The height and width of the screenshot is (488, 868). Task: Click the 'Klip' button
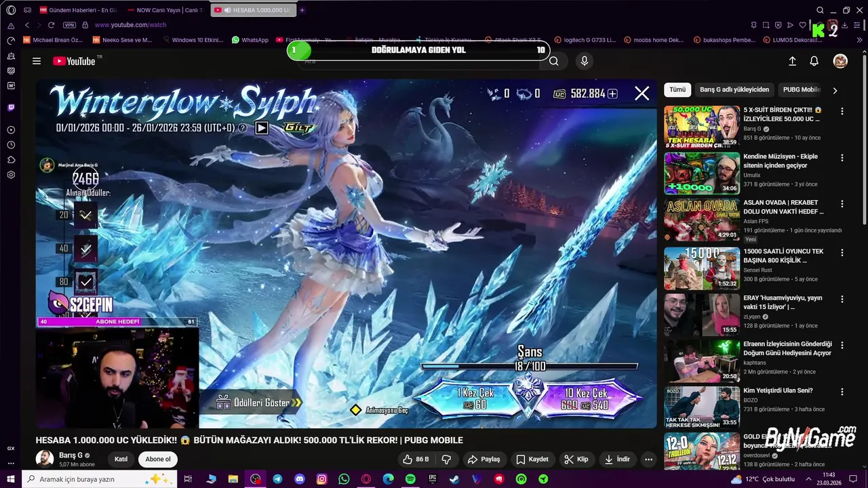click(576, 459)
